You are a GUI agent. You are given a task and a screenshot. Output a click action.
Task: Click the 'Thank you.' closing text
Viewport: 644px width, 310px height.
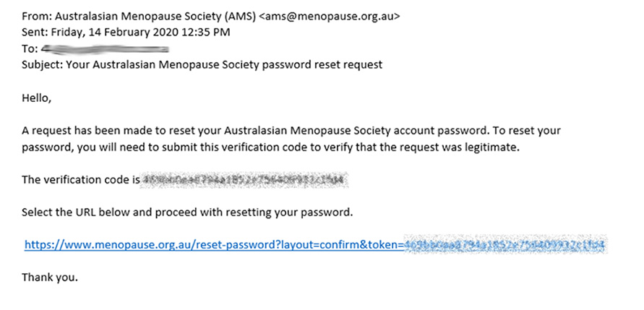click(x=50, y=277)
